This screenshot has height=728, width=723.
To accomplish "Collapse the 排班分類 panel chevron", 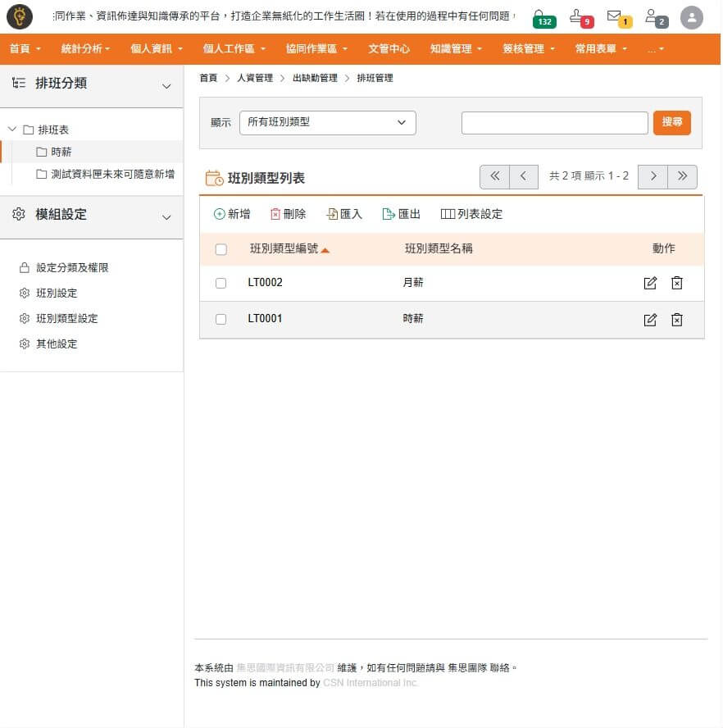I will pos(166,85).
